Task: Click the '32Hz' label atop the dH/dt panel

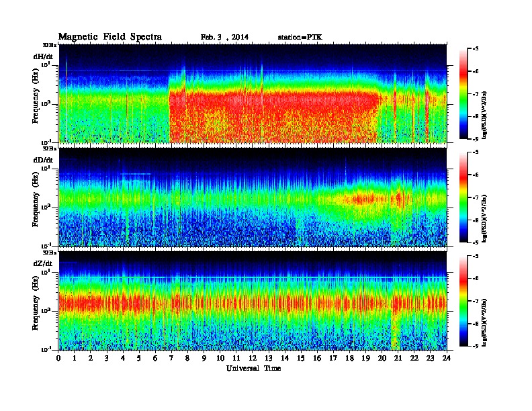Action: point(50,45)
